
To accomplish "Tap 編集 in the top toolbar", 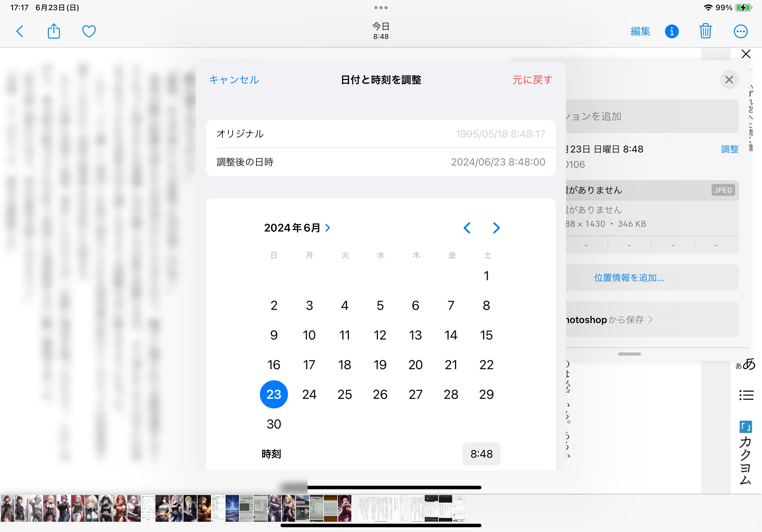I will (640, 32).
